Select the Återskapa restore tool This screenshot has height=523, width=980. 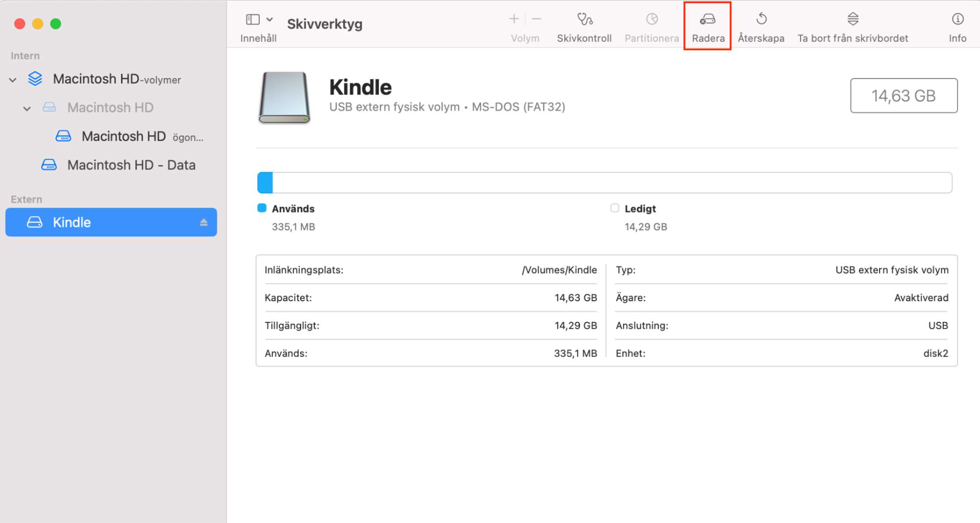pos(761,27)
